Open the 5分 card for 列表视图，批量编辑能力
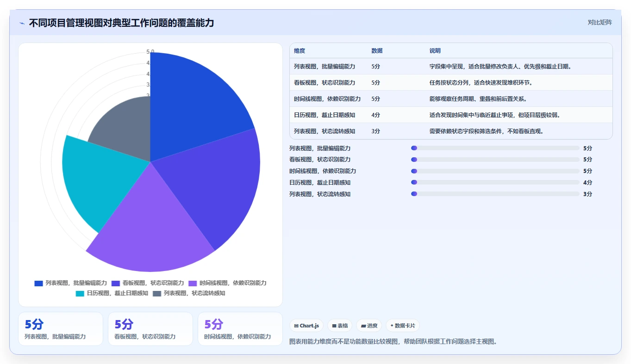Image resolution: width=631 pixels, height=364 pixels. click(x=61, y=329)
